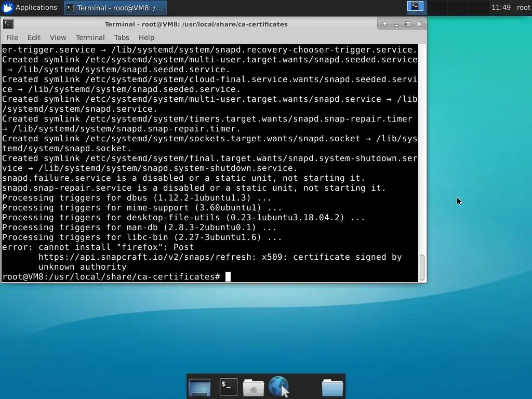This screenshot has height=399, width=532.
Task: Launch web browser globe icon in dock
Action: [279, 387]
